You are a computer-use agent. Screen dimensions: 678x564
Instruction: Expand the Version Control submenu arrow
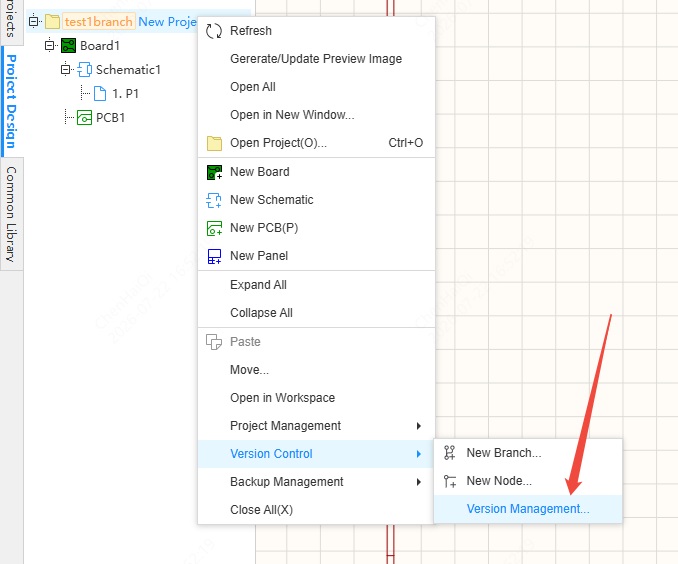[x=418, y=454]
